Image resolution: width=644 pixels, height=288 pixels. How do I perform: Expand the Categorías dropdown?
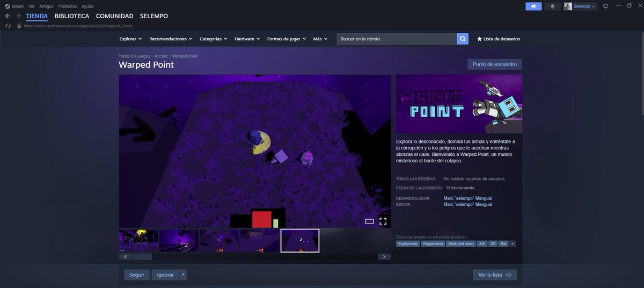point(213,39)
